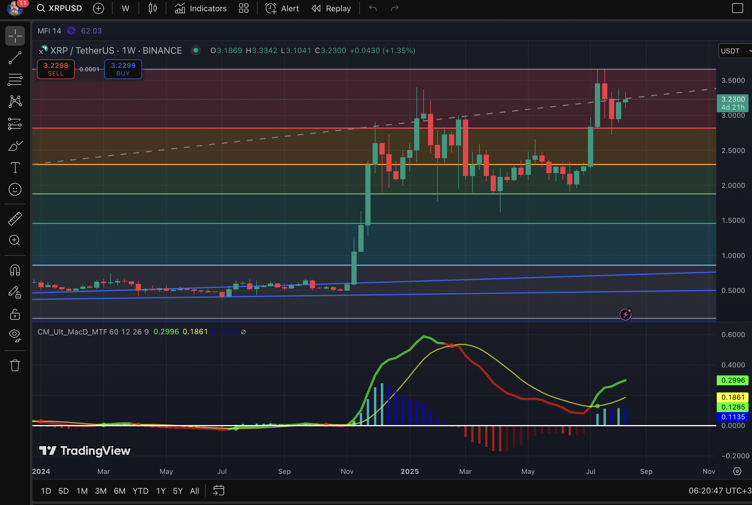Click the blue BUY button

(x=123, y=69)
